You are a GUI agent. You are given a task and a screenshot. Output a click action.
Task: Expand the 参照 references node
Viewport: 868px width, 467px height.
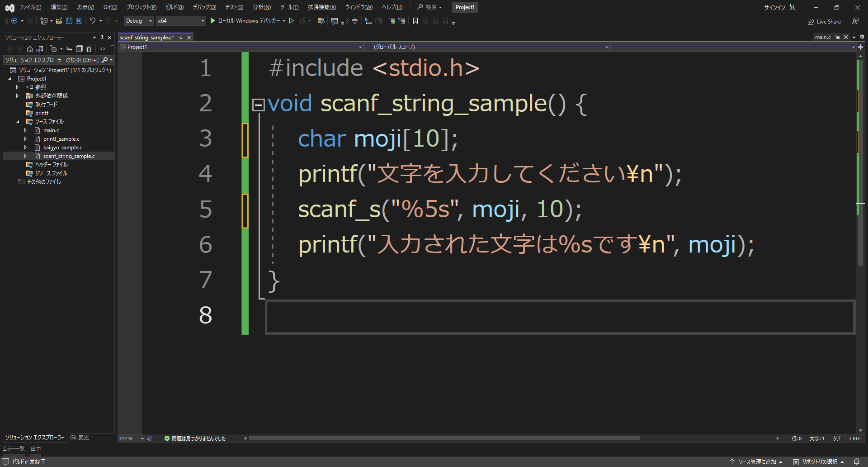coord(18,87)
